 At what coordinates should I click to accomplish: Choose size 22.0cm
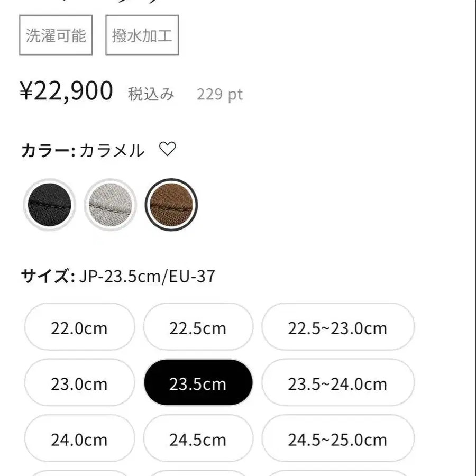[x=79, y=328]
